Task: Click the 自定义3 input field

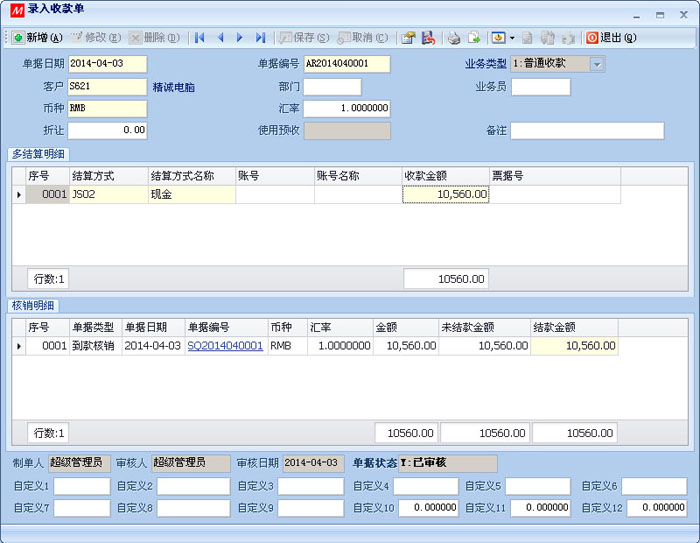Action: coord(311,486)
